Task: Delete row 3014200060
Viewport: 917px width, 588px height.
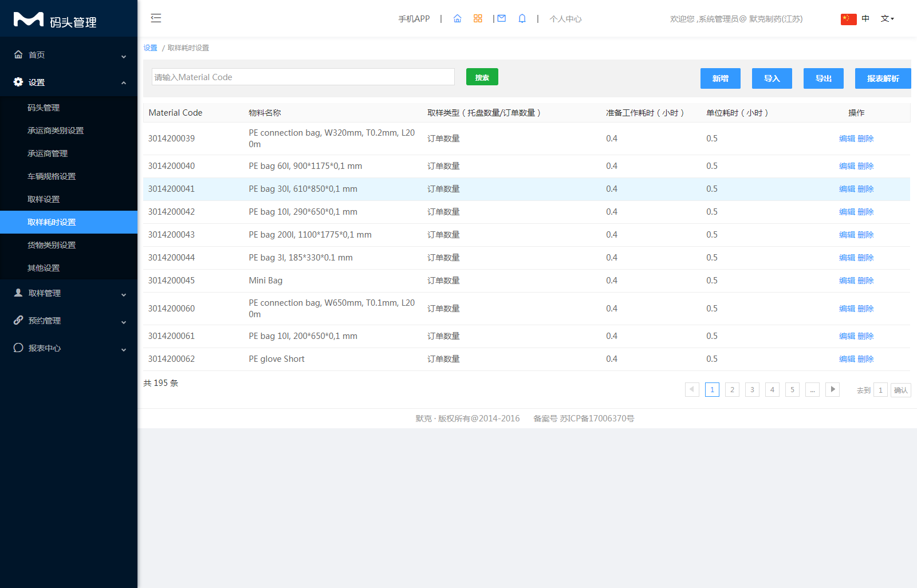Action: click(x=865, y=309)
